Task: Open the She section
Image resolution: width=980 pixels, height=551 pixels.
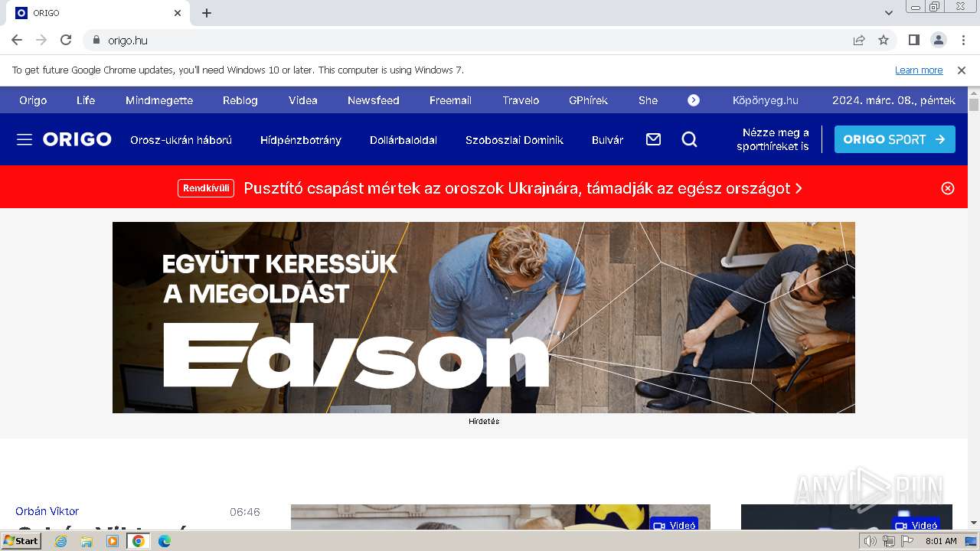Action: (648, 100)
